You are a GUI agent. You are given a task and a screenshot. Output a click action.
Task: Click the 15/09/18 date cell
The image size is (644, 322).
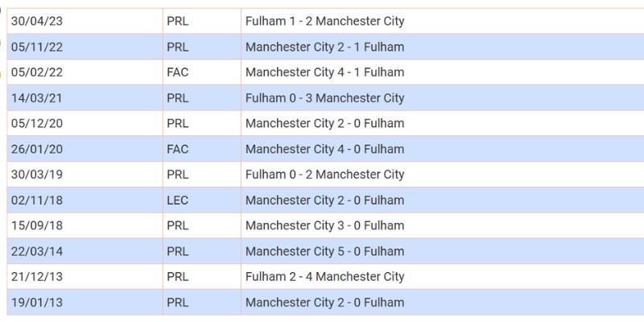pyautogui.click(x=37, y=226)
